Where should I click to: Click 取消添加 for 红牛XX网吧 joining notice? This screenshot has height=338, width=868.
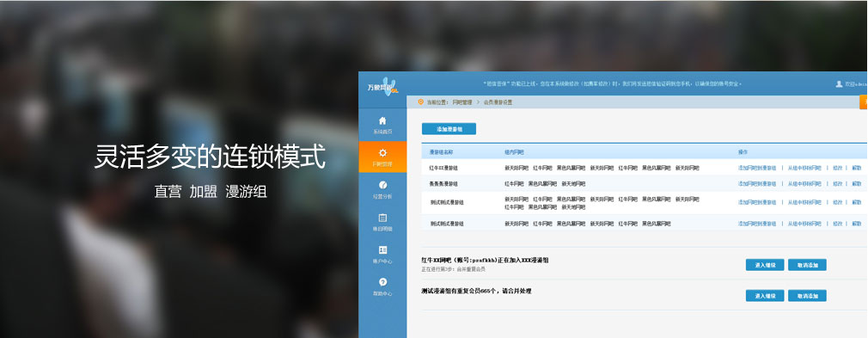[x=807, y=265]
